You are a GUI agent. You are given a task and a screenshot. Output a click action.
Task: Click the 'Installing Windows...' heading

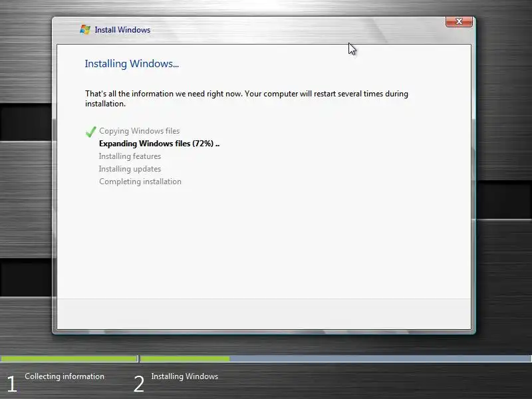coord(132,64)
